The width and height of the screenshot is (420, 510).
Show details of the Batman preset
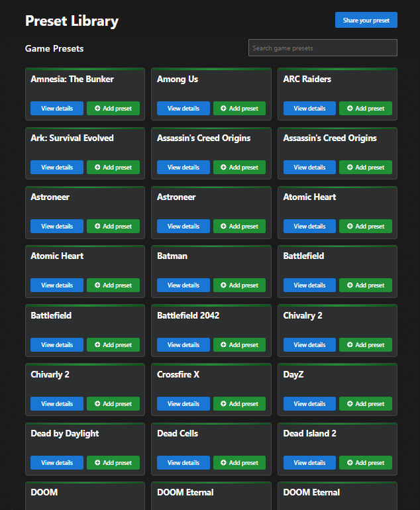pos(184,285)
